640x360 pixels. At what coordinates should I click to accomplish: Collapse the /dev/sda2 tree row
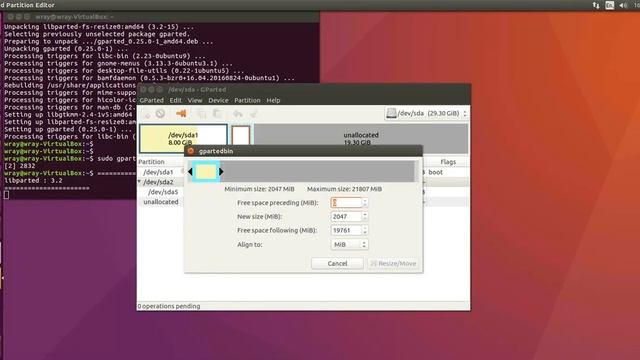pyautogui.click(x=140, y=182)
